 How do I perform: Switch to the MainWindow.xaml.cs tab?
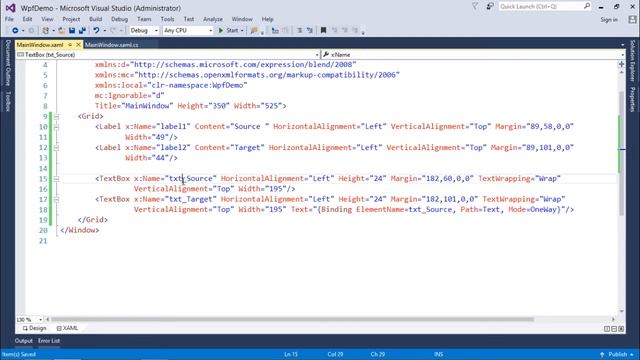pos(112,45)
